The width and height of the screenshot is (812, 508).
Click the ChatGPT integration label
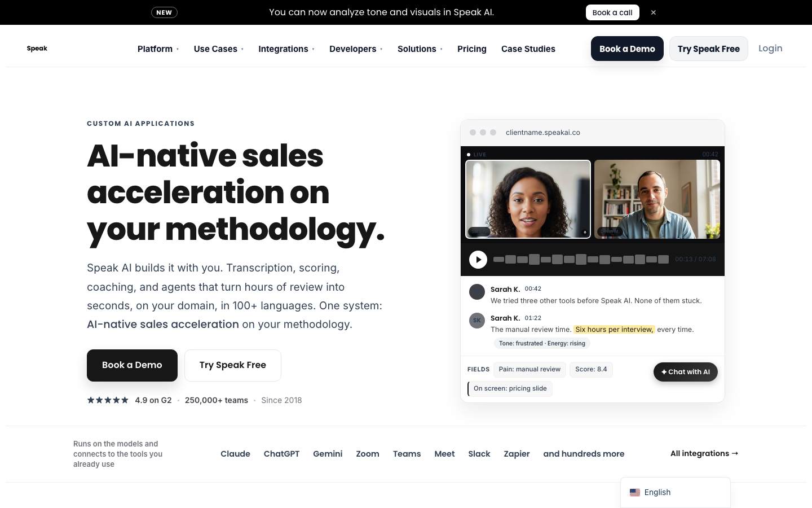pos(281,454)
